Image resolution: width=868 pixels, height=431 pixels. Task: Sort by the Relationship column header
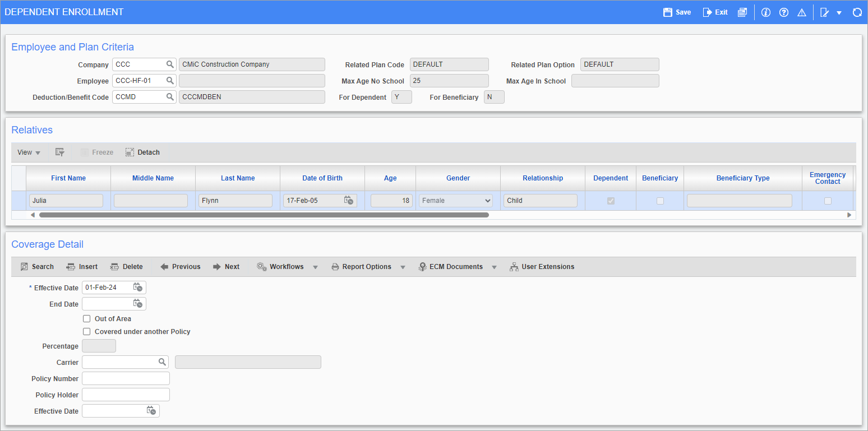[x=543, y=178]
